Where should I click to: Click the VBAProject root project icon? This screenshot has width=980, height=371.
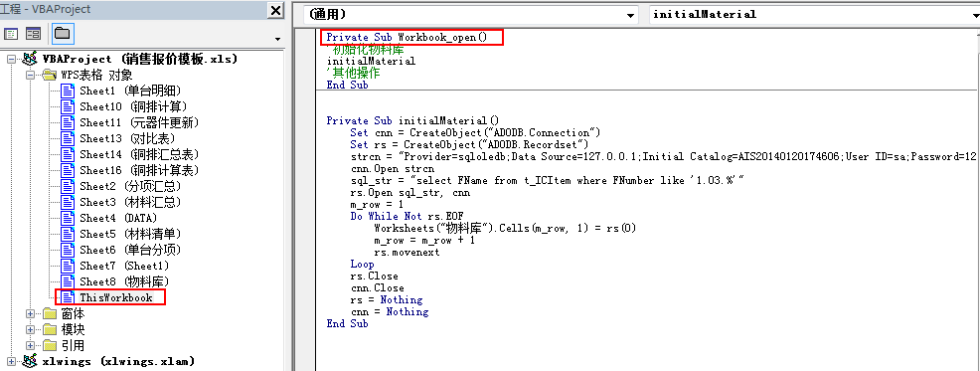point(30,59)
